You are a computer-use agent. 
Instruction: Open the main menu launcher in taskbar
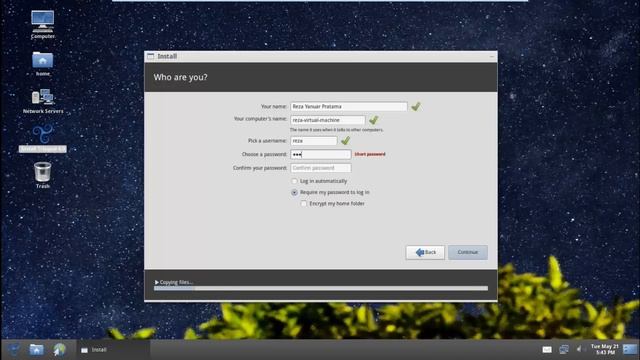[13, 349]
